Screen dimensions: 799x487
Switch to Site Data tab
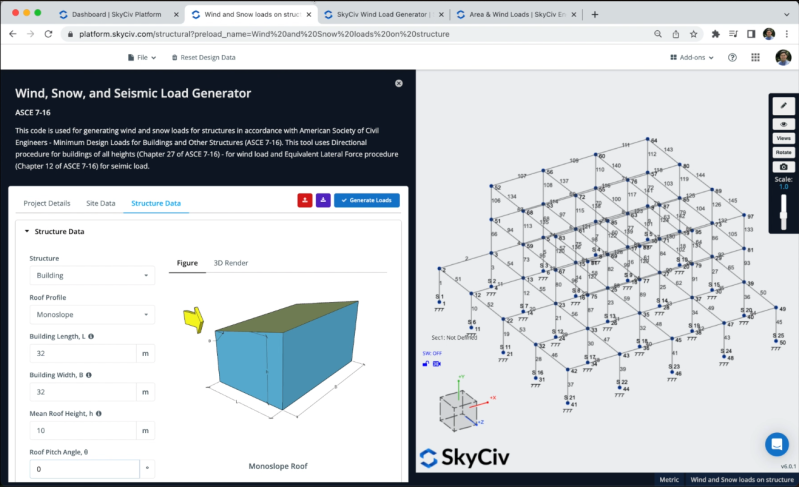pyautogui.click(x=100, y=203)
